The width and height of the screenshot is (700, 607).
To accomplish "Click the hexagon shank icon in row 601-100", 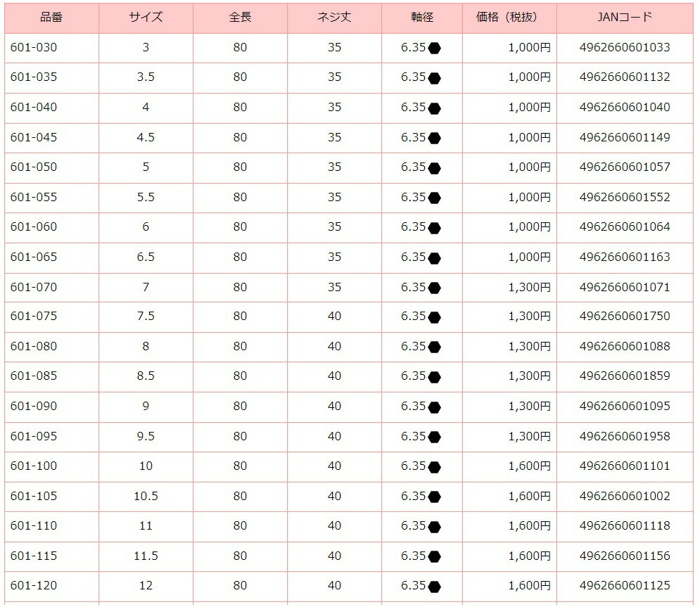I will coord(434,467).
